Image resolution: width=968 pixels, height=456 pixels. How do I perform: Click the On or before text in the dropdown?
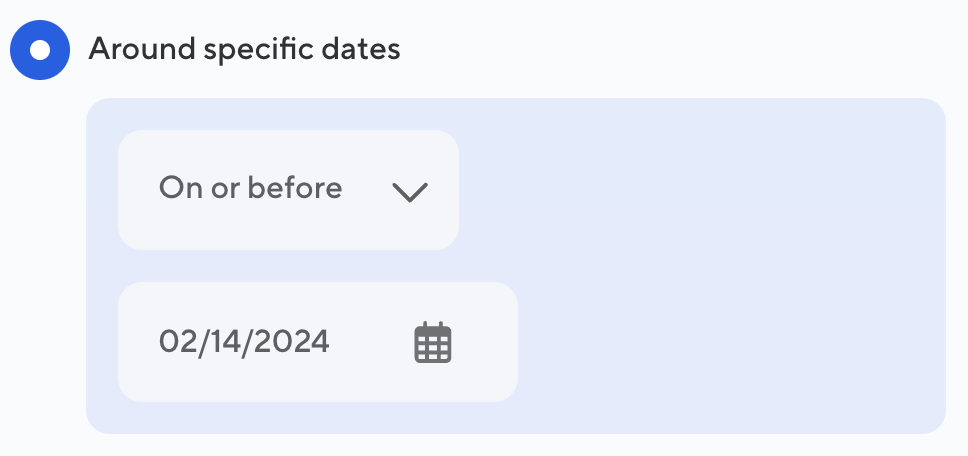(250, 188)
